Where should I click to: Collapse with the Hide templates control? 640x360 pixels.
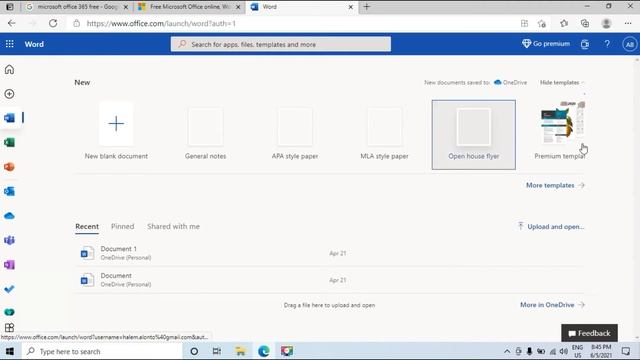[x=561, y=82]
